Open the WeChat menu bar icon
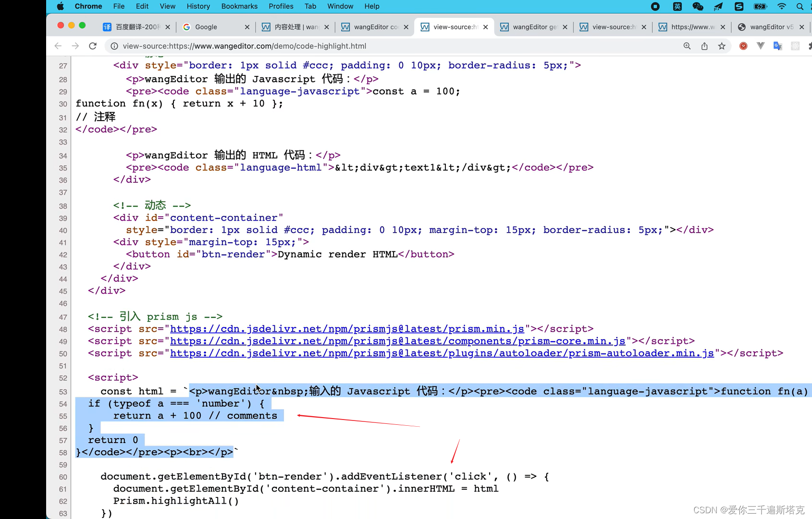Image resolution: width=812 pixels, height=519 pixels. coord(698,6)
